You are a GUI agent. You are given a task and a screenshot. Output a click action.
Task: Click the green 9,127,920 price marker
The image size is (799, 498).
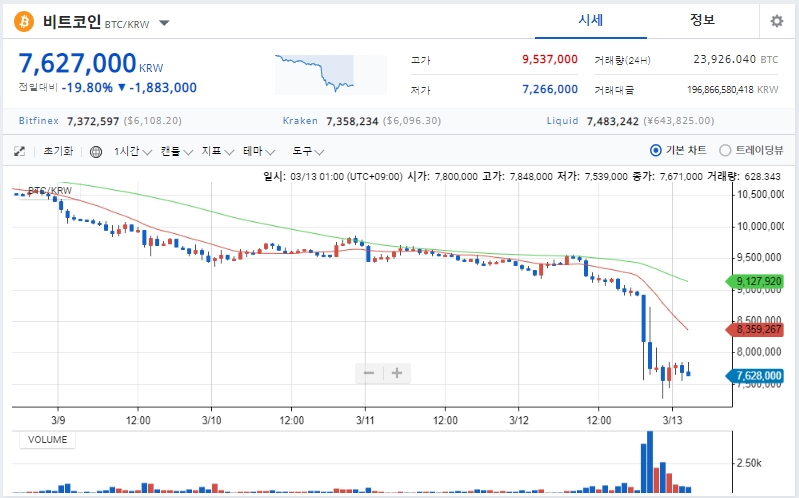[x=755, y=281]
